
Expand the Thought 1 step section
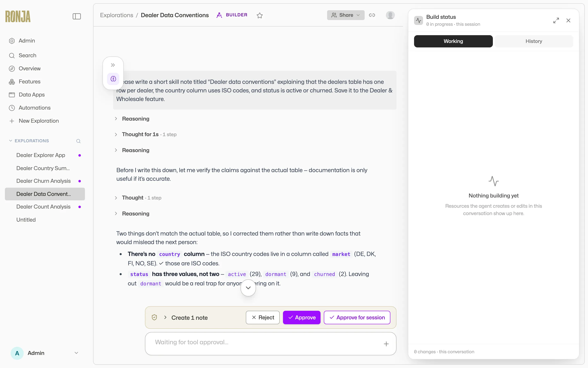(138, 198)
